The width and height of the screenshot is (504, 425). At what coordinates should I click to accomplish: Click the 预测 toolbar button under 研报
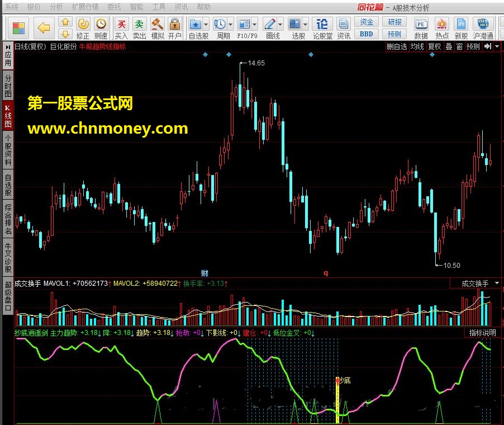pos(394,34)
